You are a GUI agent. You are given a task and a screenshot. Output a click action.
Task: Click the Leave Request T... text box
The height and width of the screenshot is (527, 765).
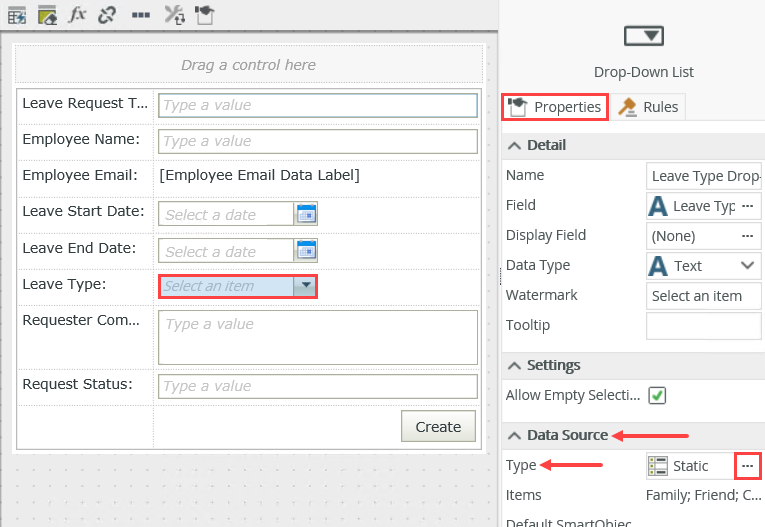coord(318,105)
